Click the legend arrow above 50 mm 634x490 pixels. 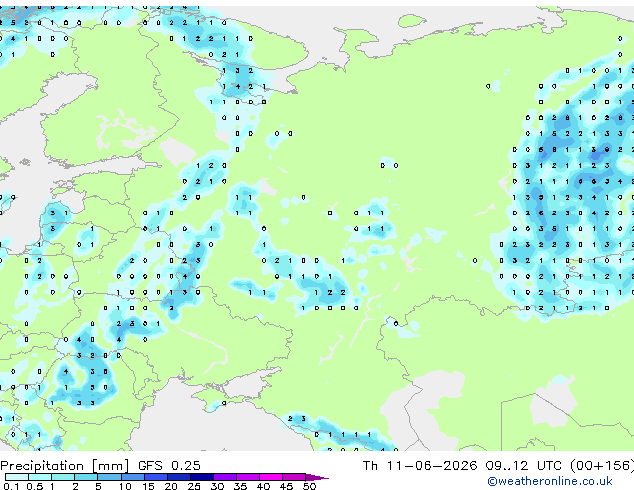click(x=317, y=477)
